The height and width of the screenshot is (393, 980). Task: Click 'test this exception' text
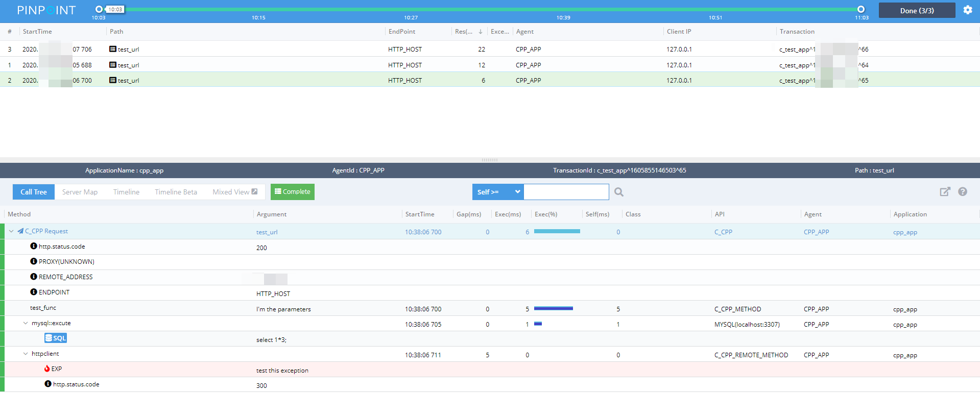[282, 371]
